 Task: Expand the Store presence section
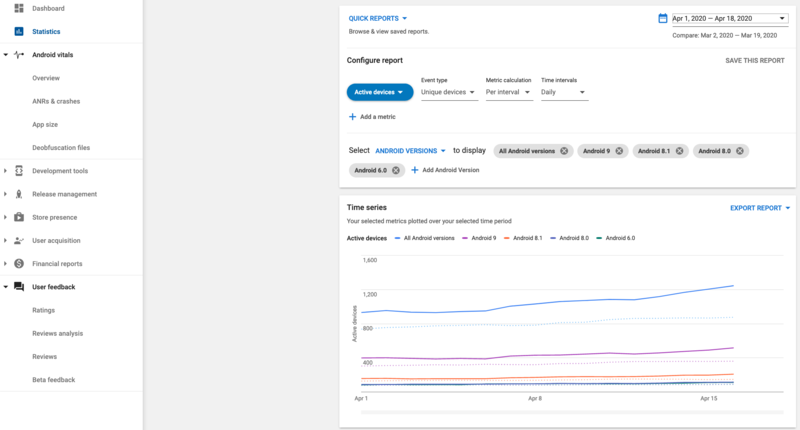6,217
